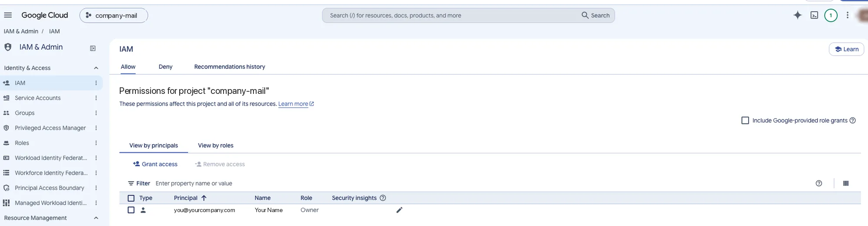This screenshot has width=868, height=226.
Task: Click the Grant access button
Action: click(155, 164)
